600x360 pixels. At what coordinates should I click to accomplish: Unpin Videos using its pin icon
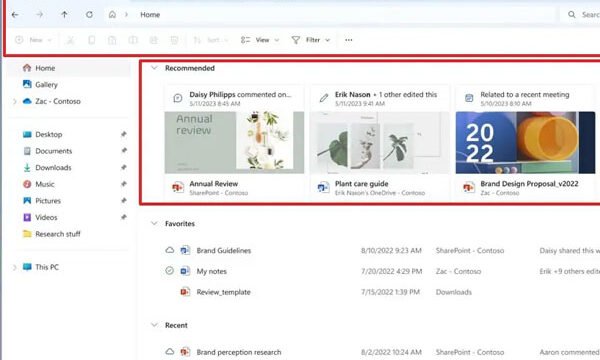(x=124, y=217)
